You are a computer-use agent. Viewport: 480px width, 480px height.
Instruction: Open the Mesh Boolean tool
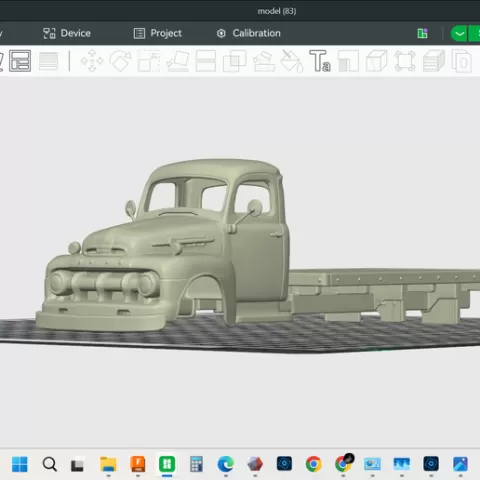234,61
